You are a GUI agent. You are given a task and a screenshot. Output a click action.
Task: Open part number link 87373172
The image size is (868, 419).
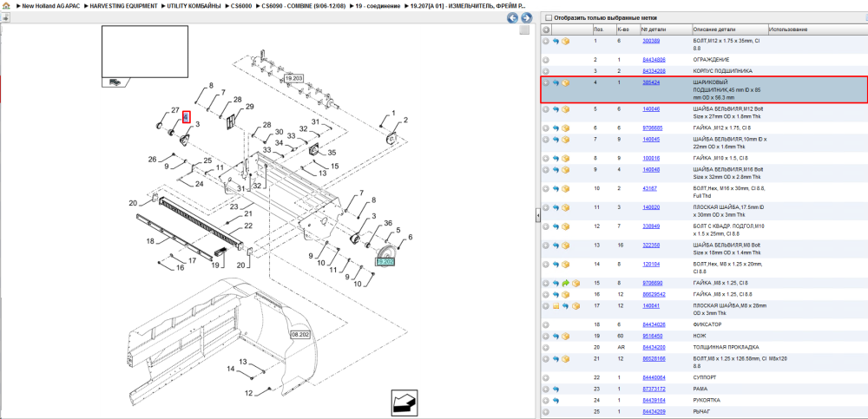click(x=654, y=390)
